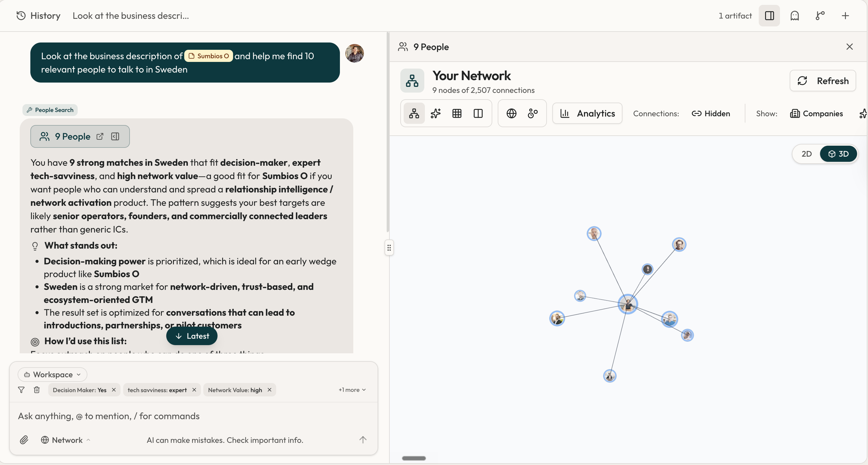Close the 9 People panel
868x465 pixels.
tap(849, 47)
